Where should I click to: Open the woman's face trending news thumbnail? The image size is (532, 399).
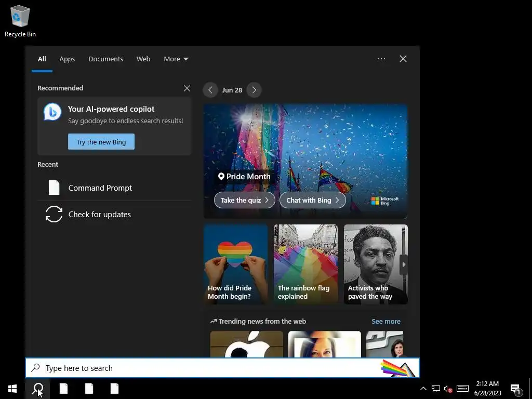pos(324,344)
